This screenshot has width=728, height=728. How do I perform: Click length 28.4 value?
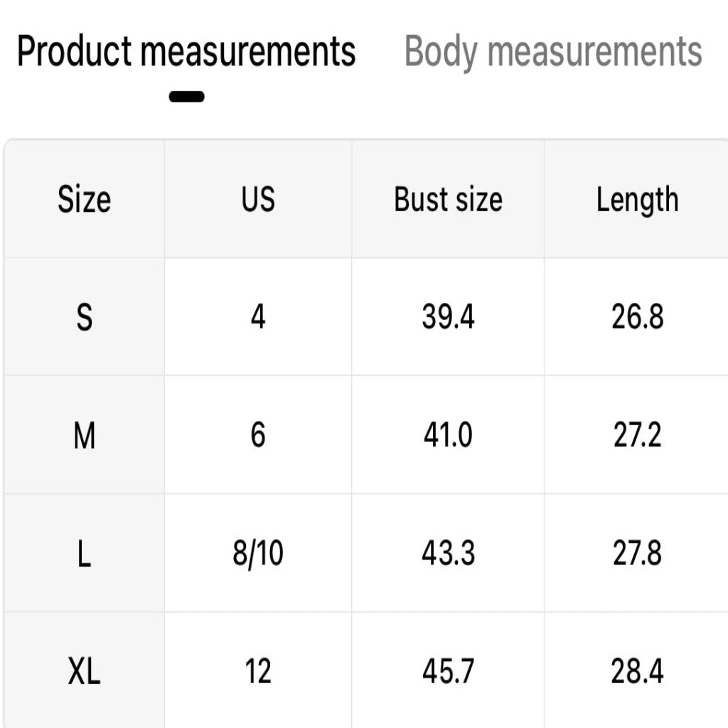[637, 671]
